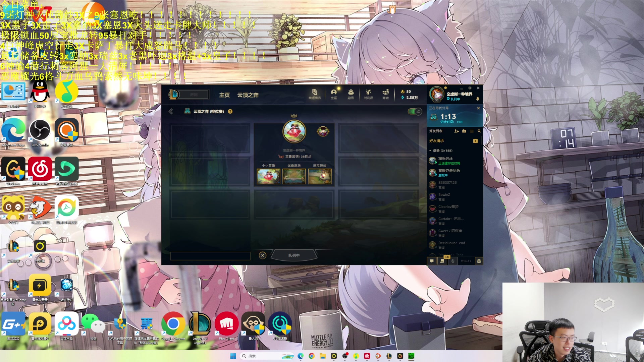The height and width of the screenshot is (362, 644).
Task: Select friend 爆头光环 in the list
Action: pos(454,161)
